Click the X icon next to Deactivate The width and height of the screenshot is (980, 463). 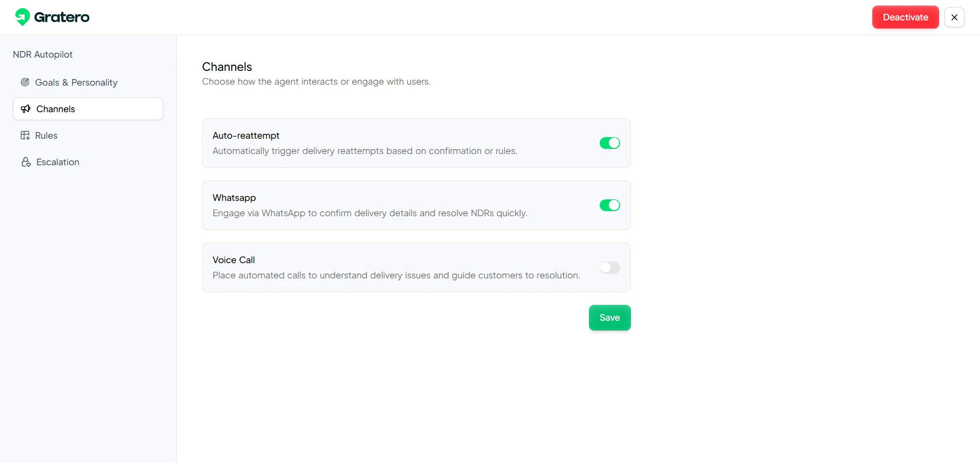coord(954,17)
